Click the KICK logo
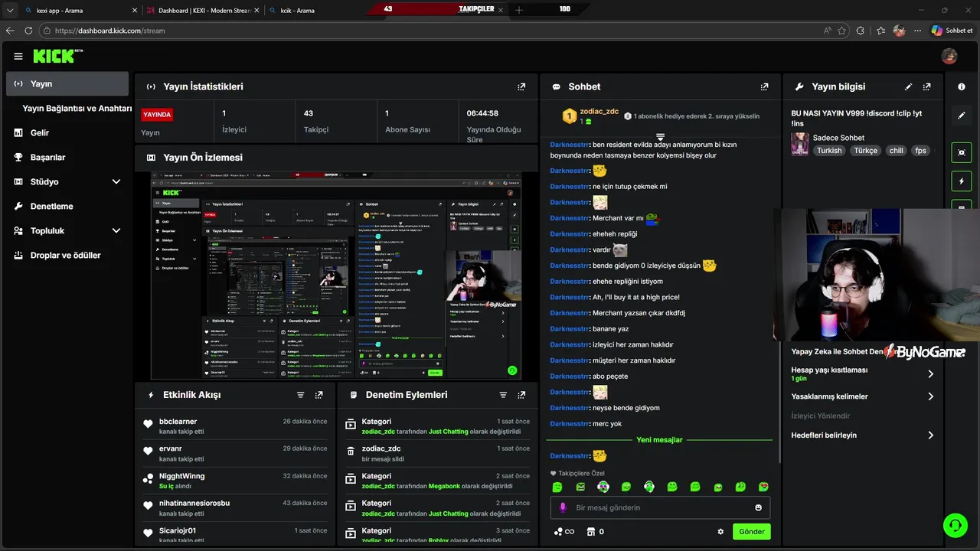 click(57, 56)
